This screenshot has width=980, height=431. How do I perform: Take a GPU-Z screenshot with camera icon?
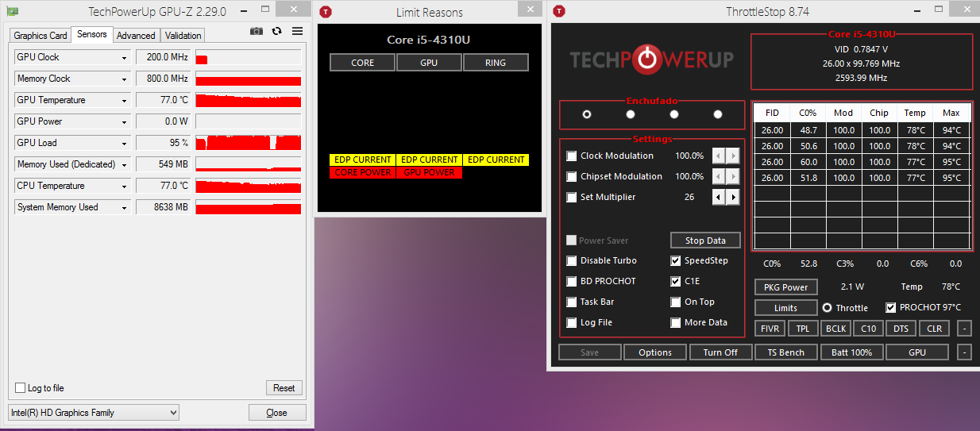(257, 31)
